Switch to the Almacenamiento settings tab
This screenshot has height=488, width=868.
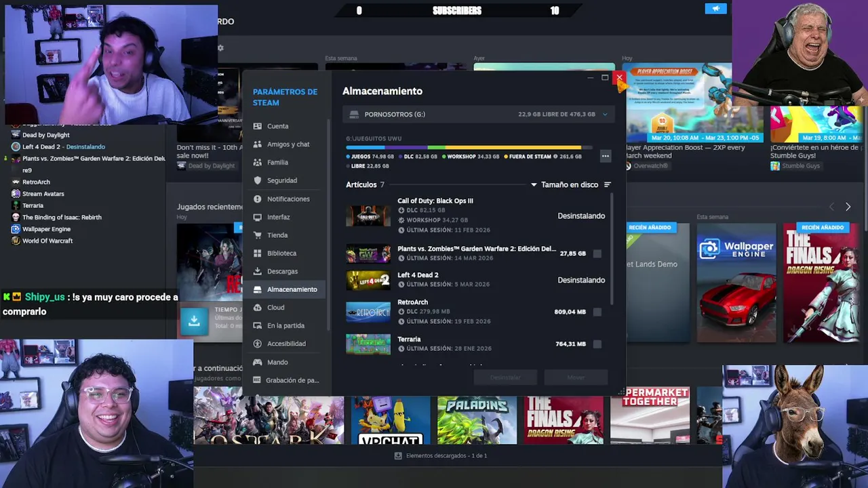[x=285, y=289]
